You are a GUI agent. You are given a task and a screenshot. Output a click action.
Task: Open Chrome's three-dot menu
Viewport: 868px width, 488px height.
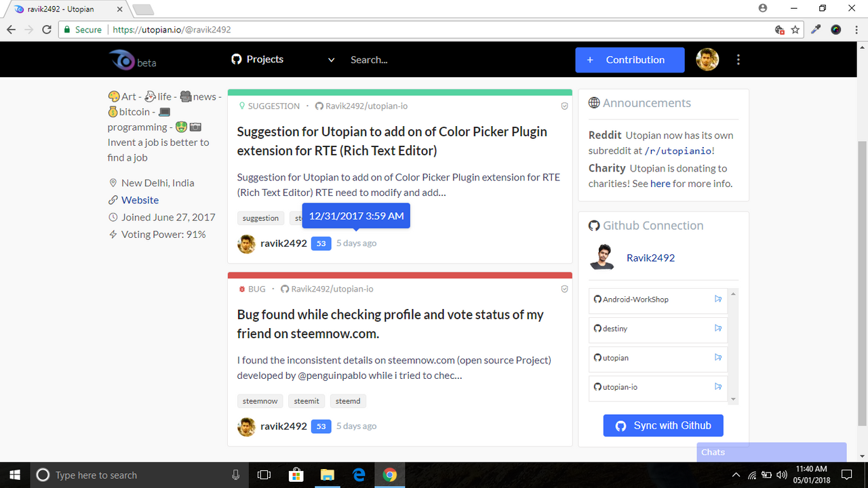click(x=856, y=30)
